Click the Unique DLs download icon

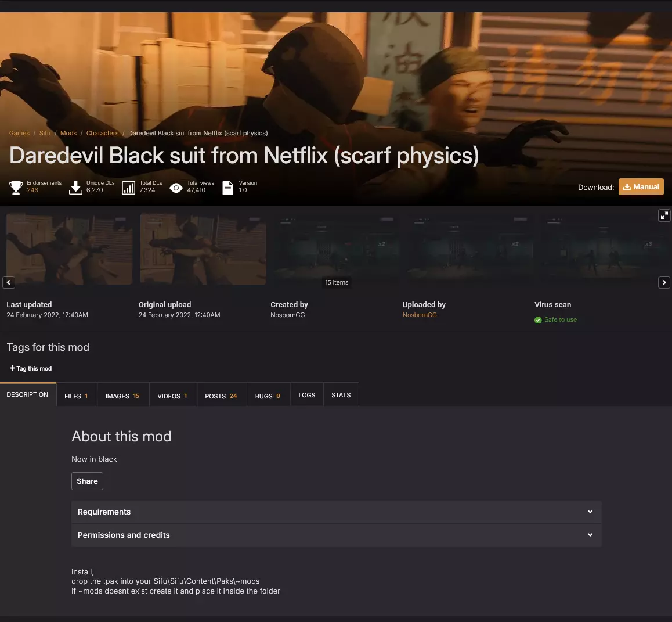(x=75, y=188)
